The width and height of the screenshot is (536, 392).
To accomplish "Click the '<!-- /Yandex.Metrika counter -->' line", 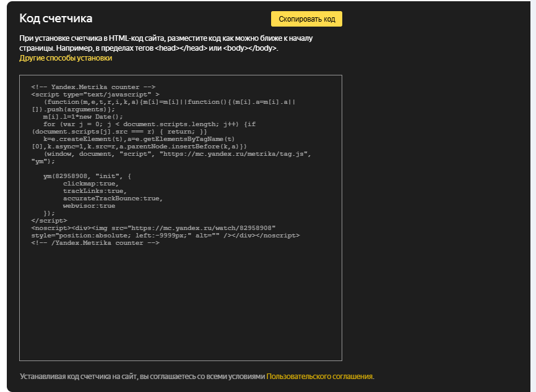I will [95, 243].
